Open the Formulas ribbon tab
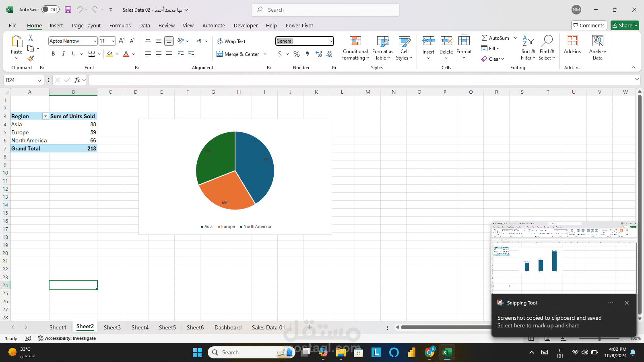This screenshot has height=362, width=644. pyautogui.click(x=120, y=25)
